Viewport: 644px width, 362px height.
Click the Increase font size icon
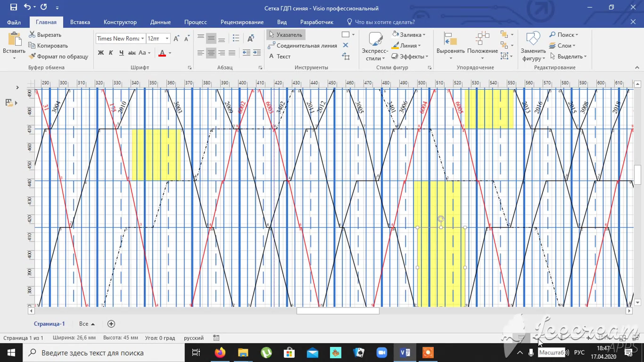[176, 39]
